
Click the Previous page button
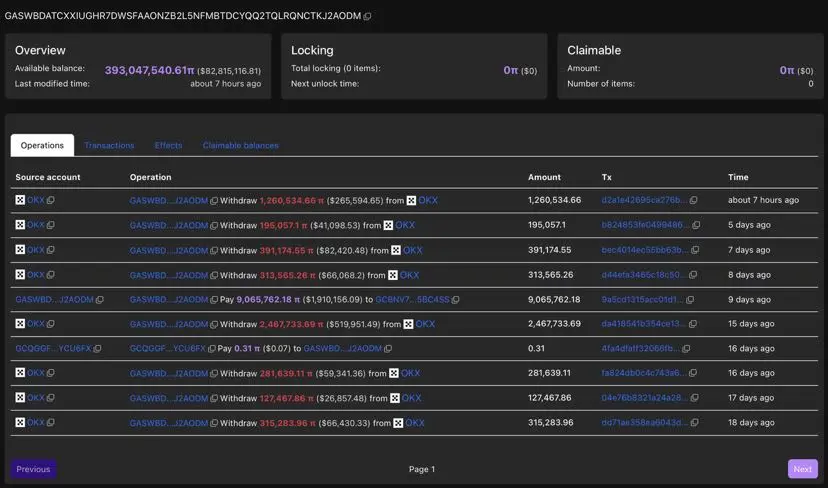(33, 469)
